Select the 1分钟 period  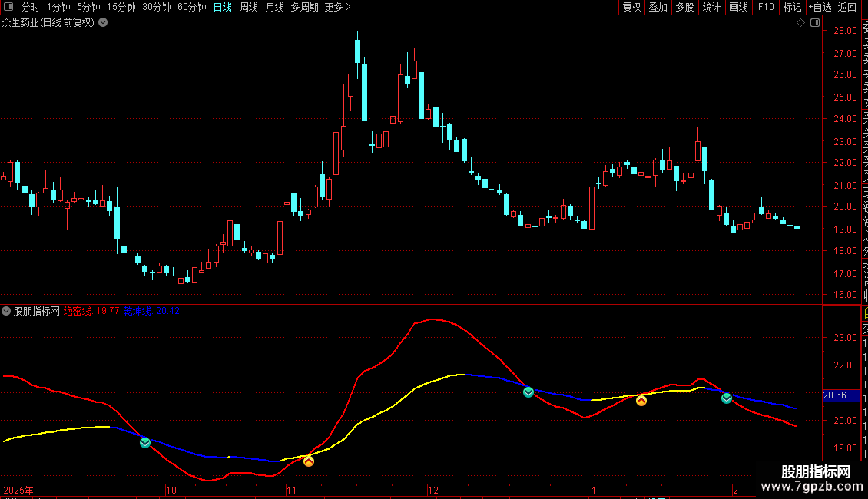coord(58,7)
